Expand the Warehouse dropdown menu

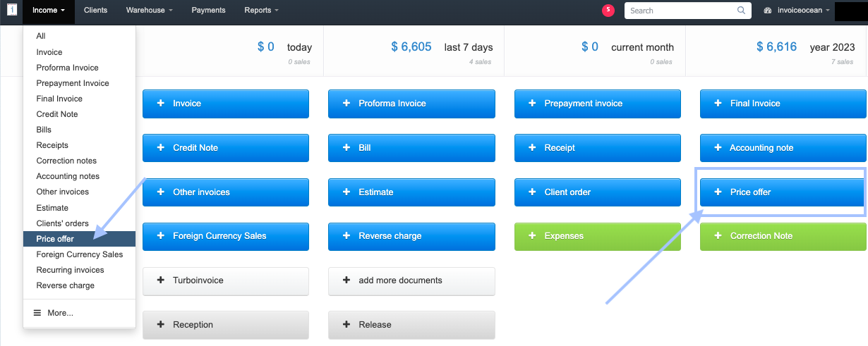[149, 11]
